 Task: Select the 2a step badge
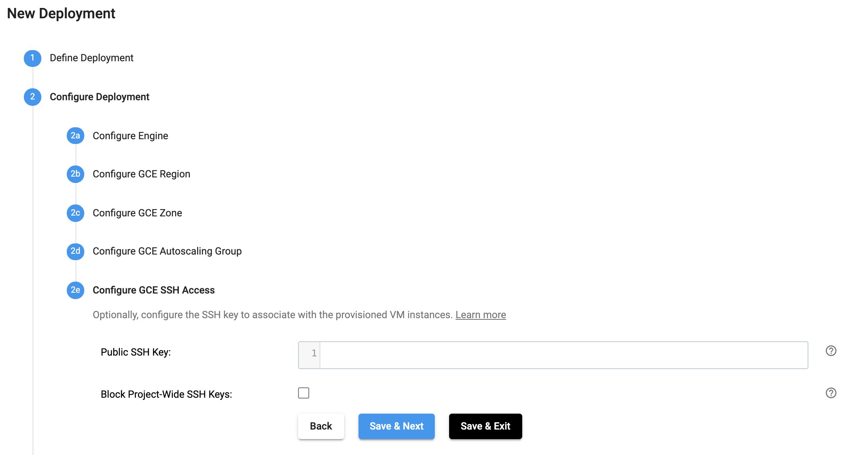pyautogui.click(x=76, y=136)
